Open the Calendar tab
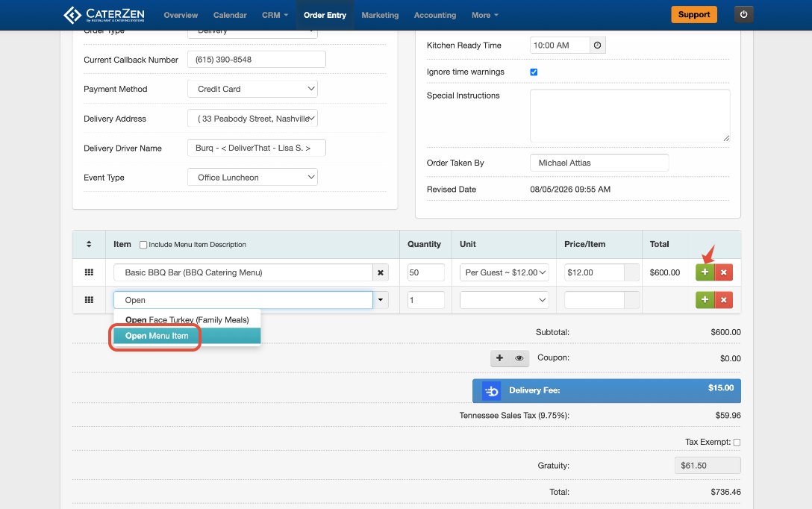The image size is (812, 509). pyautogui.click(x=230, y=15)
